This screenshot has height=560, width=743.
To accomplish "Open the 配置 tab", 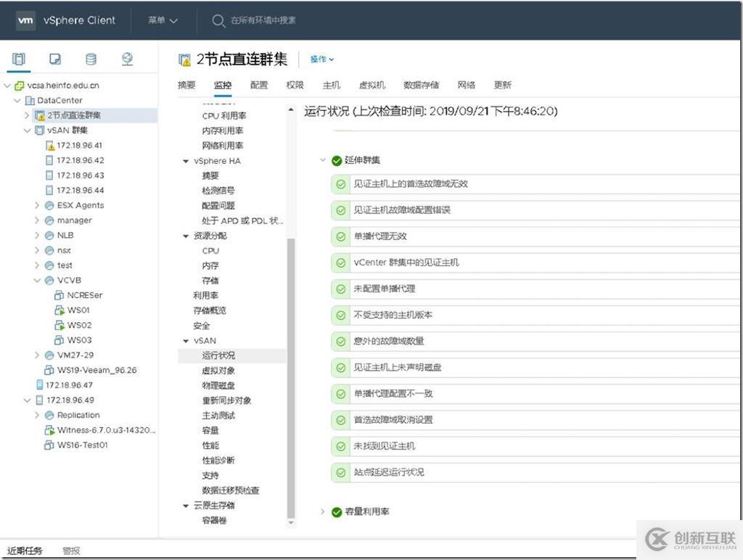I will pyautogui.click(x=258, y=85).
